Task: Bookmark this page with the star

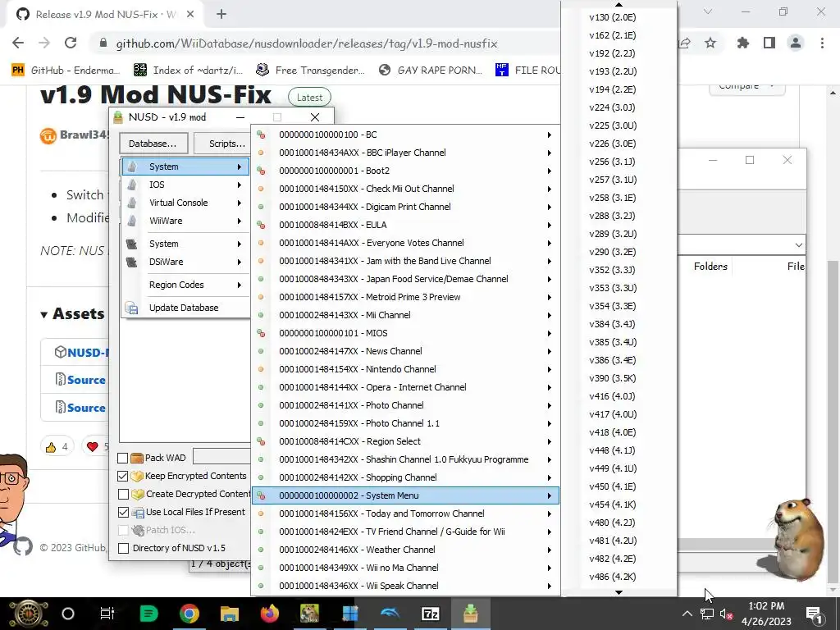Action: pyautogui.click(x=710, y=43)
